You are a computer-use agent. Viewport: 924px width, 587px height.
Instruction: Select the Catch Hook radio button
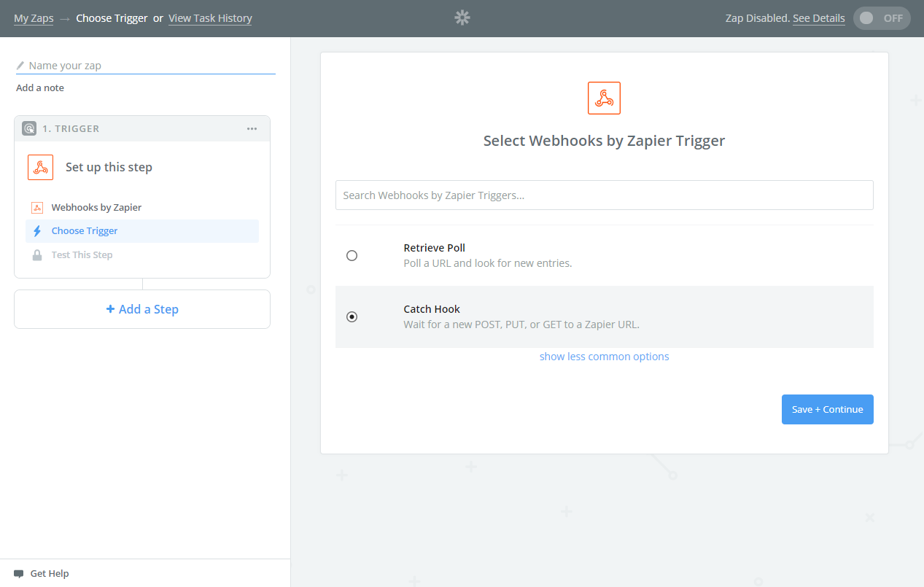[x=352, y=316]
